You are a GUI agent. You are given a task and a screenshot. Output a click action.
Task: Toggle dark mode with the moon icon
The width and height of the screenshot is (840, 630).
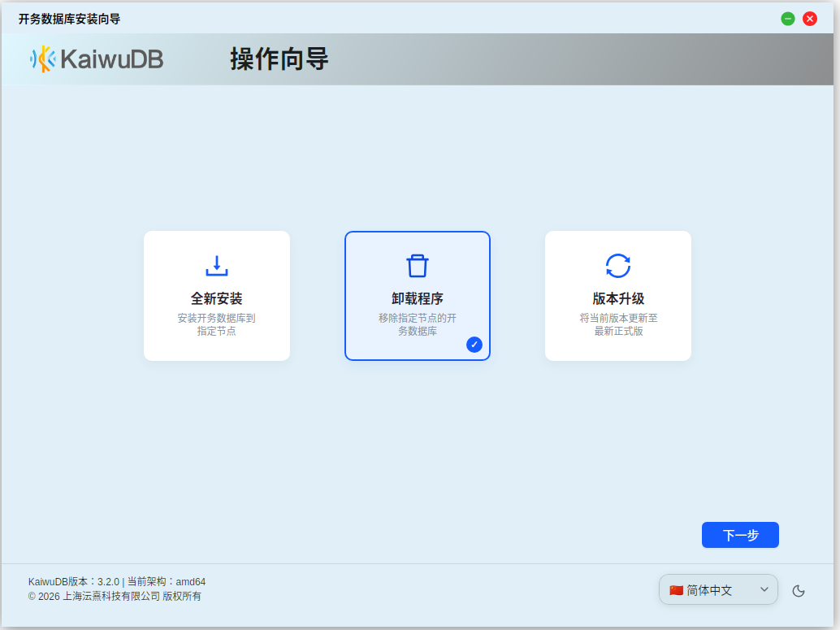point(799,590)
